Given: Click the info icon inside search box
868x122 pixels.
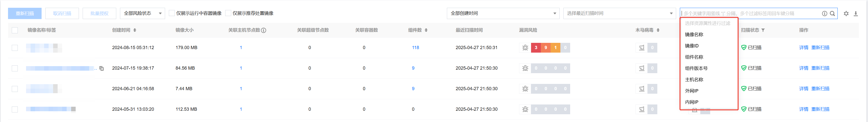Looking at the screenshot, I should pos(824,14).
